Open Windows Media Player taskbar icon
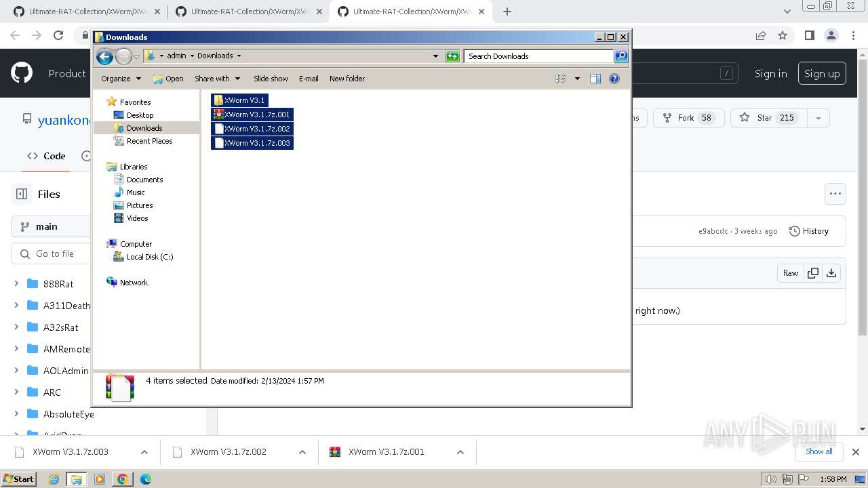 pos(100,479)
